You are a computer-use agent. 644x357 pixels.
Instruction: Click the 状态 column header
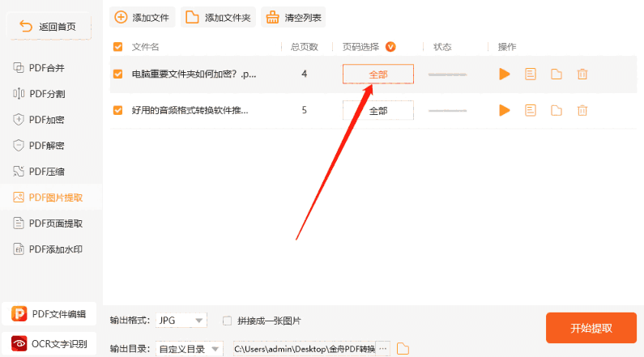point(443,47)
